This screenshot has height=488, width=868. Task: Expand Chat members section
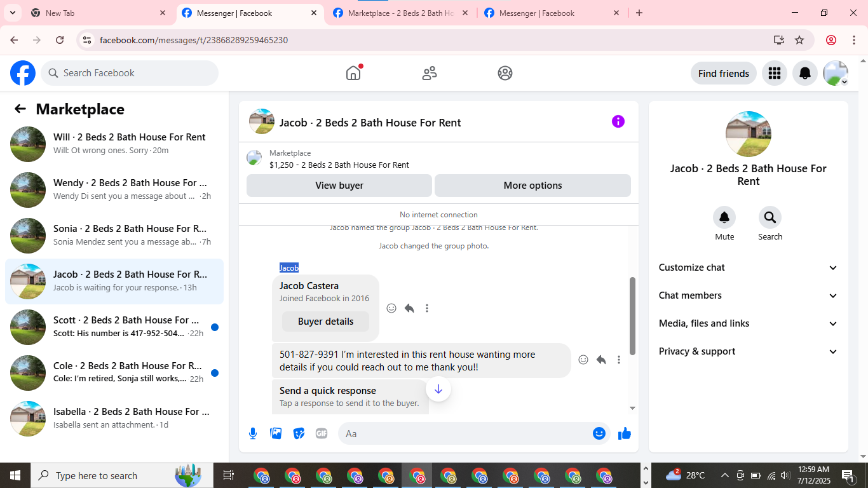[x=749, y=295]
